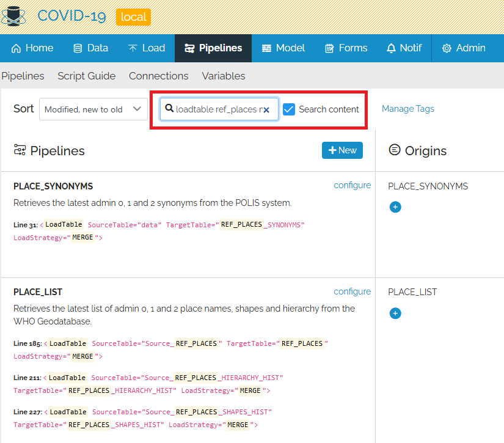The image size is (504, 443).
Task: Select the Pipelines main tab
Action: coord(213,48)
